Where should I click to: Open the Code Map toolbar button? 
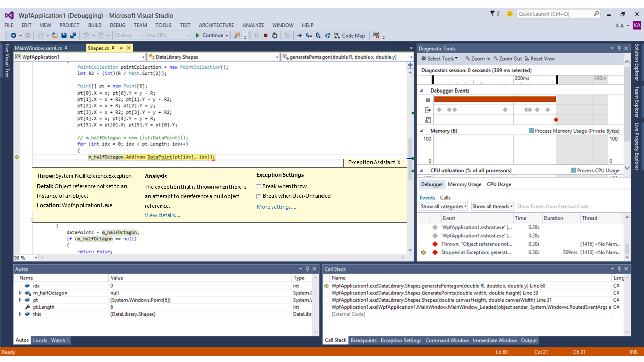click(x=349, y=35)
